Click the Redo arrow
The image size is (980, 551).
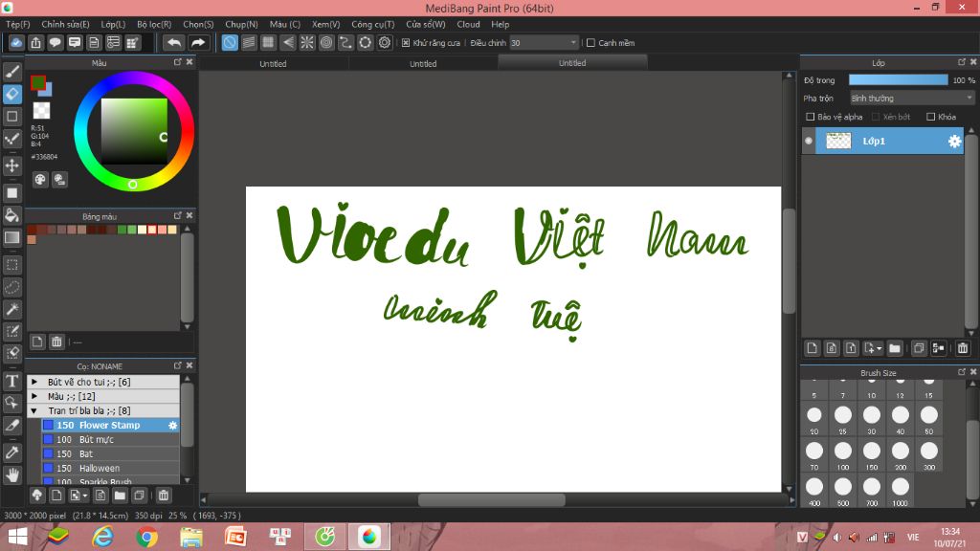[x=198, y=42]
